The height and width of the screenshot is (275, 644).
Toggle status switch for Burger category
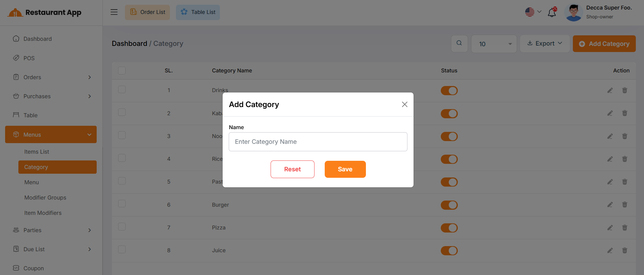point(449,205)
